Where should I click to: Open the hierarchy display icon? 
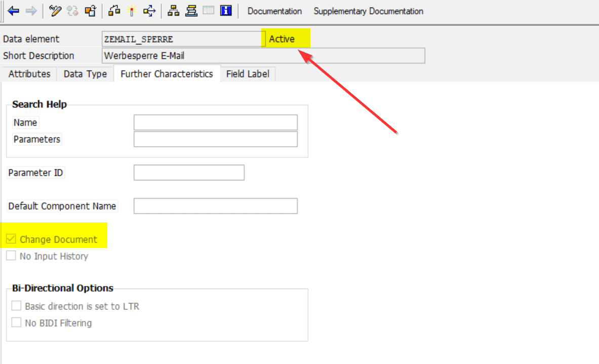pyautogui.click(x=173, y=10)
